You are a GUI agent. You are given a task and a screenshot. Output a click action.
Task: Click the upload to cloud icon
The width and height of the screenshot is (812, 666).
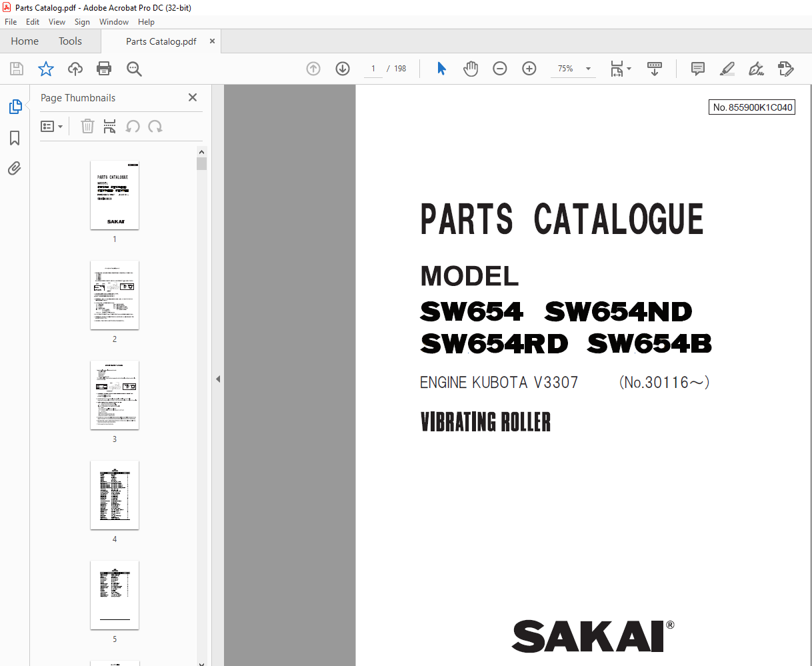[75, 69]
